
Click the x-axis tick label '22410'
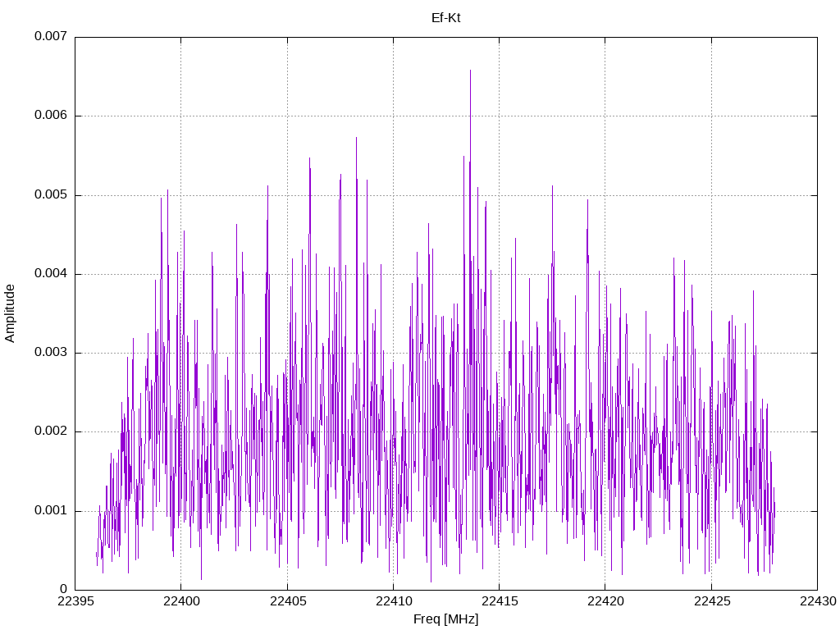394,601
